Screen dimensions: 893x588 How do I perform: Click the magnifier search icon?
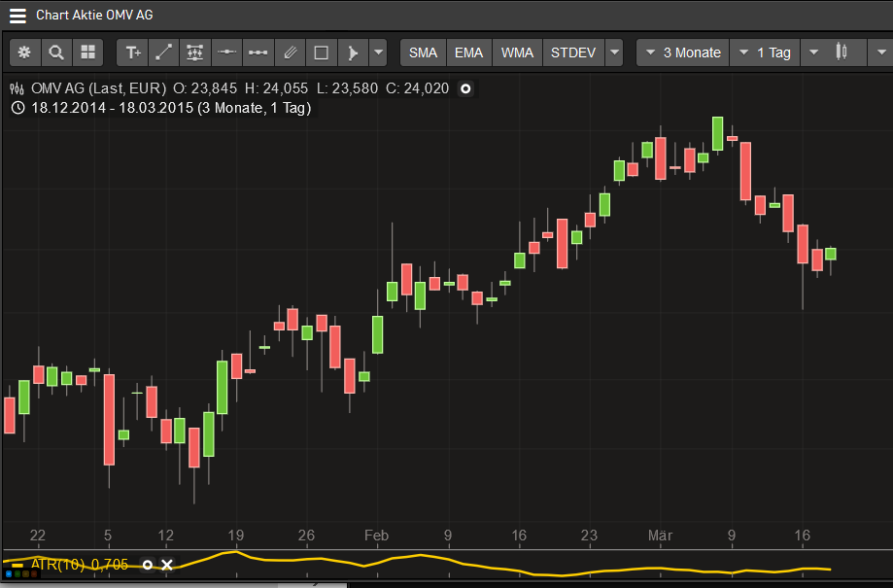(x=56, y=52)
